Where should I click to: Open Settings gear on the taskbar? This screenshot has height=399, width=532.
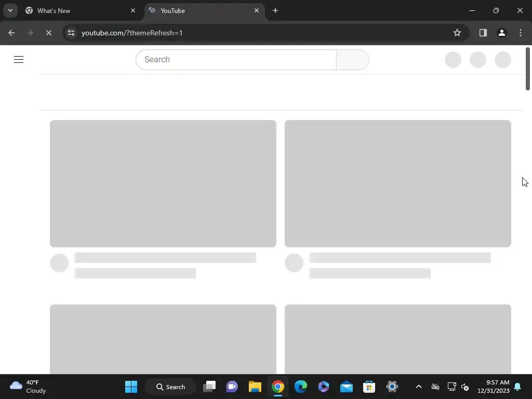click(392, 387)
